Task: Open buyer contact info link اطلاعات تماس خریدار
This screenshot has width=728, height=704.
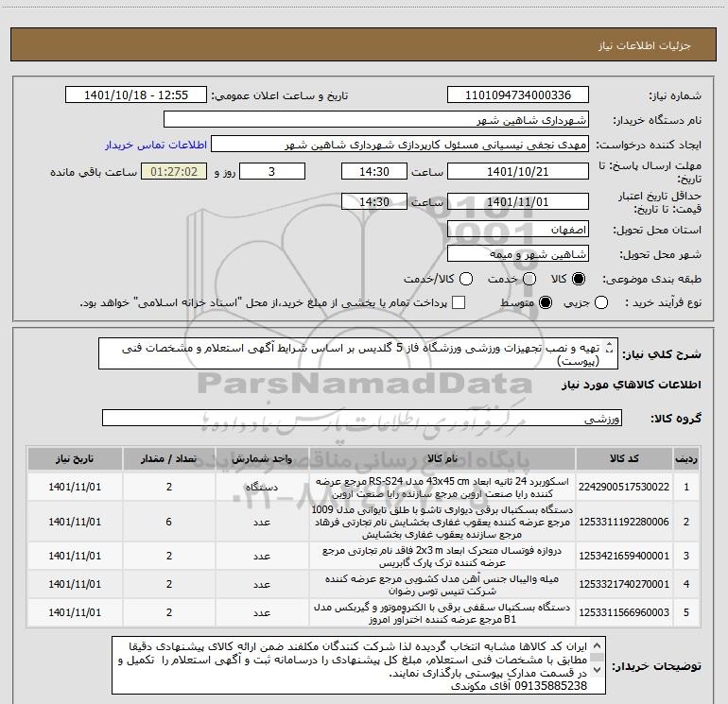Action: 156,145
